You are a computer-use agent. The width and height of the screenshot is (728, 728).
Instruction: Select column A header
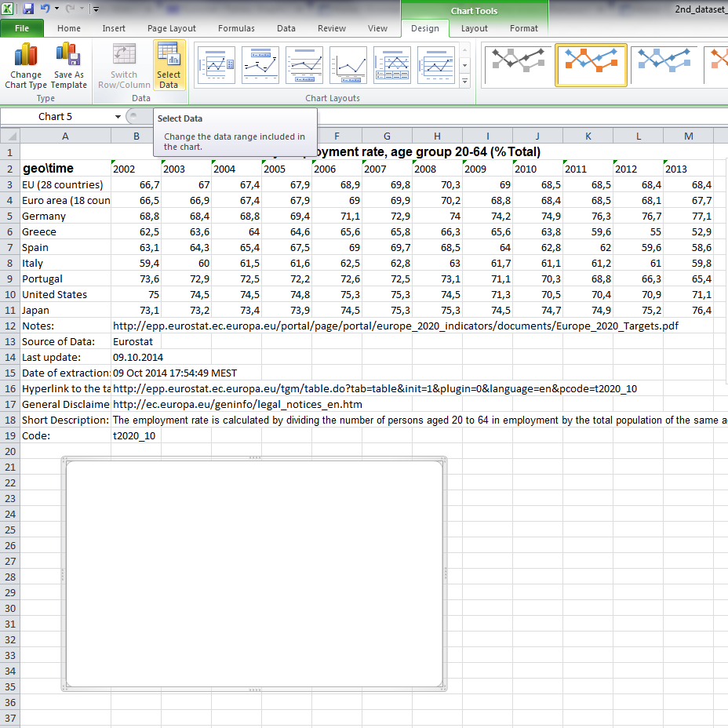pyautogui.click(x=65, y=136)
